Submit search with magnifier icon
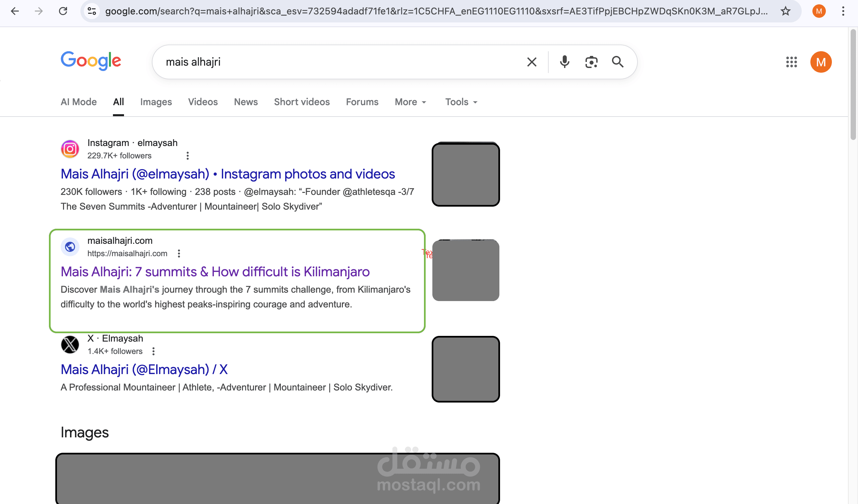Image resolution: width=858 pixels, height=504 pixels. (x=618, y=62)
